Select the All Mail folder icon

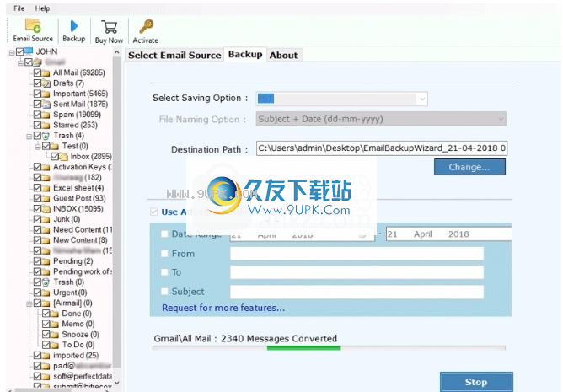[x=46, y=73]
